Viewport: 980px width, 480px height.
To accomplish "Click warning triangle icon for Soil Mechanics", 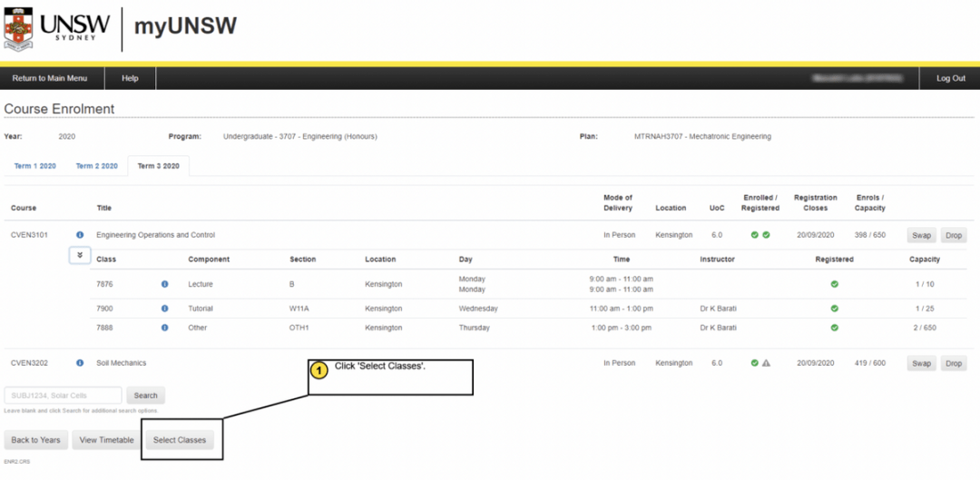I will 766,363.
